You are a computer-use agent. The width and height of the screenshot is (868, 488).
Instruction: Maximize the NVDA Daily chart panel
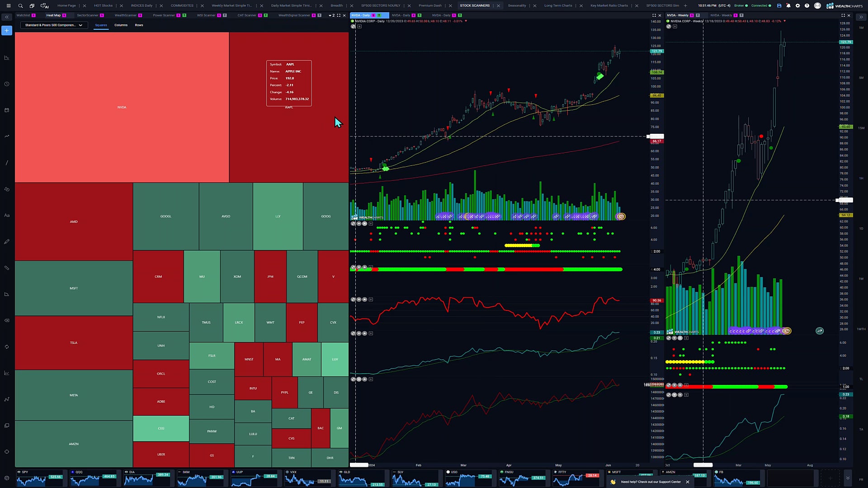point(654,15)
